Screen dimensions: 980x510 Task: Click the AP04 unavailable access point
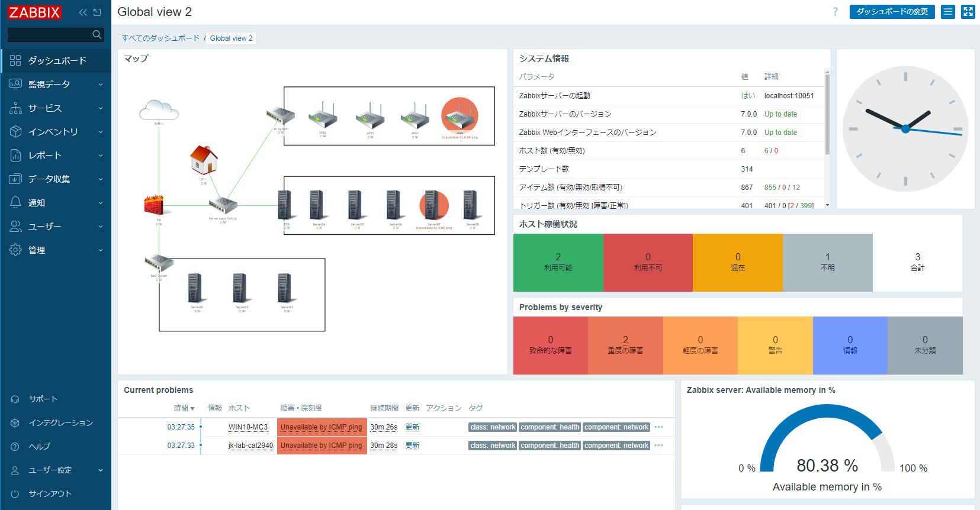(x=460, y=114)
